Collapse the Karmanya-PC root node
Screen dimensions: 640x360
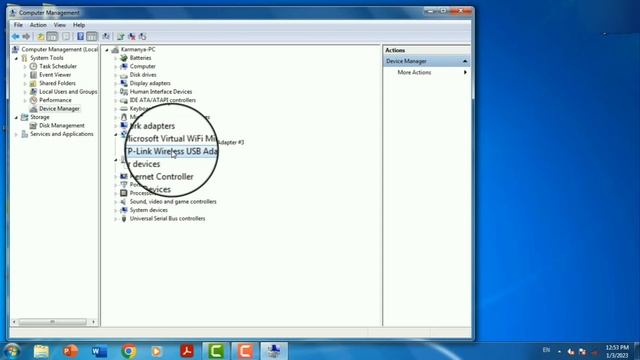tap(107, 50)
